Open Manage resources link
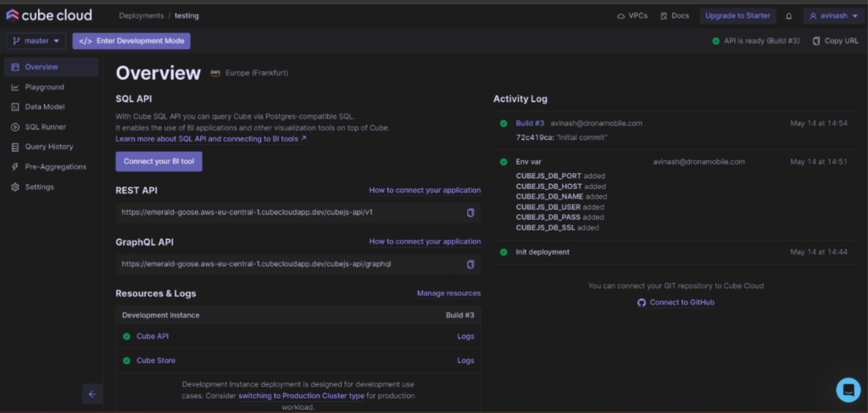The height and width of the screenshot is (413, 868). (448, 293)
